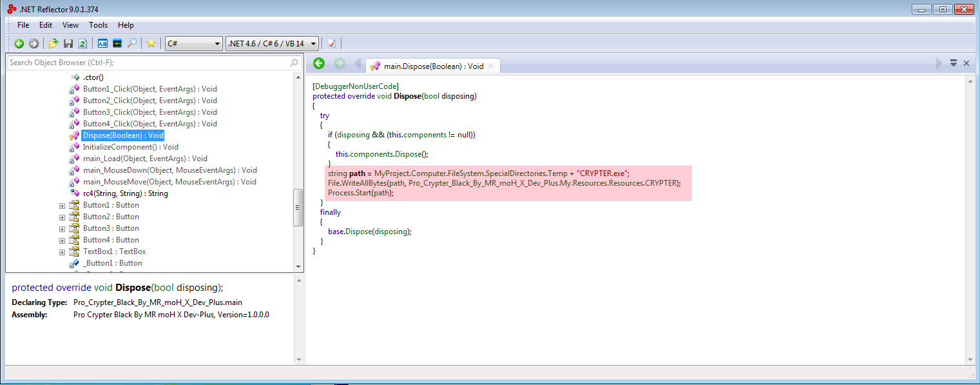Expand the Button1 : Button tree node
The height and width of the screenshot is (385, 980).
(x=62, y=206)
